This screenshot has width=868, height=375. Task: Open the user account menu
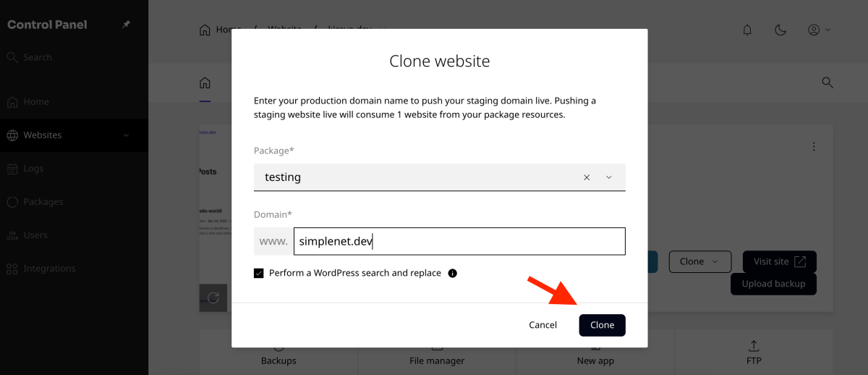pyautogui.click(x=819, y=30)
